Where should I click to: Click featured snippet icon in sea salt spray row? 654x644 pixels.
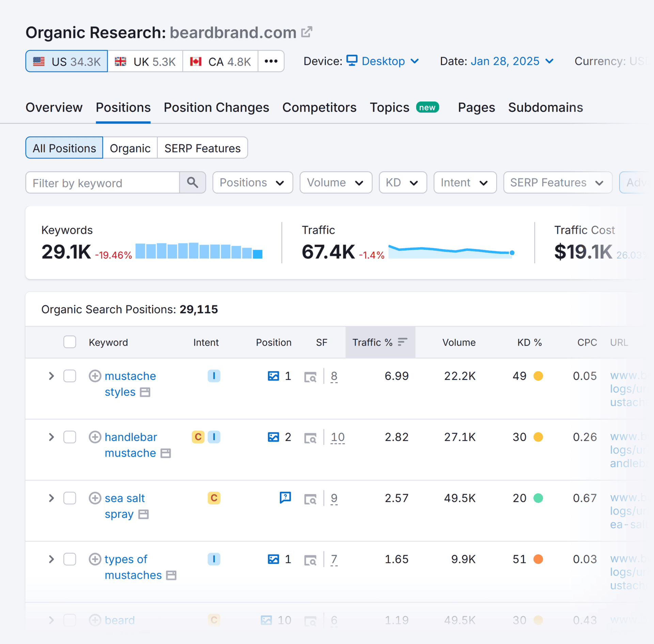[x=285, y=497]
